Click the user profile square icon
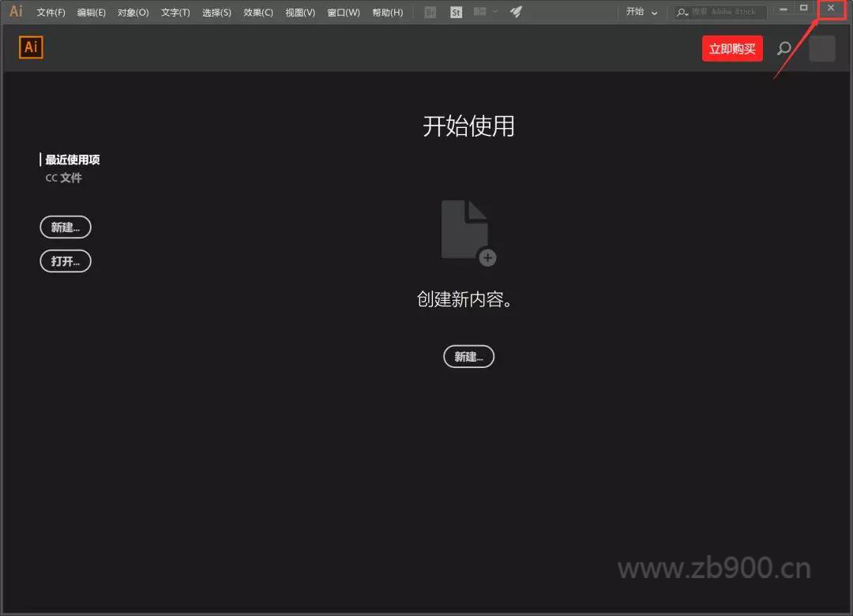 (x=821, y=49)
